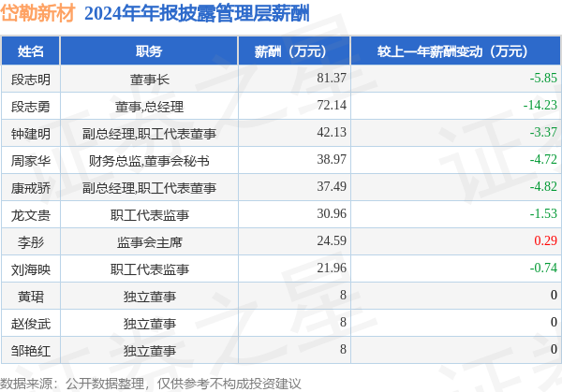Click the name cell 周家华
Image resolution: width=562 pixels, height=392 pixels.
(31, 161)
